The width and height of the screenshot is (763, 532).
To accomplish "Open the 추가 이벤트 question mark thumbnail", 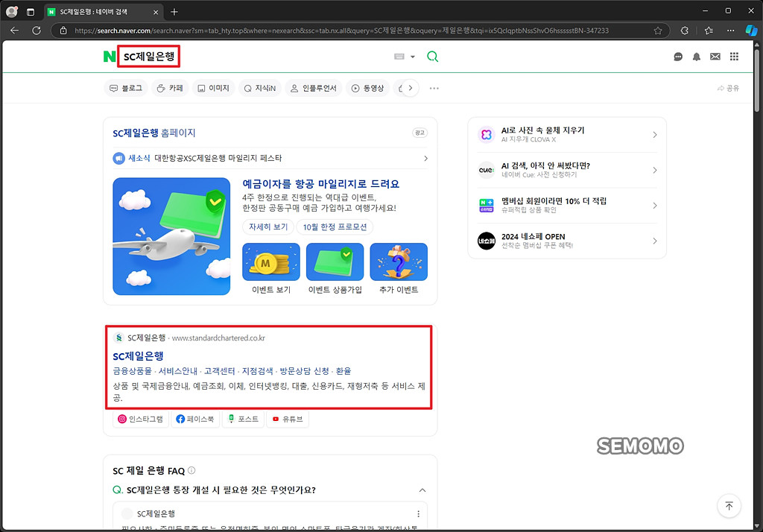I will click(x=399, y=262).
